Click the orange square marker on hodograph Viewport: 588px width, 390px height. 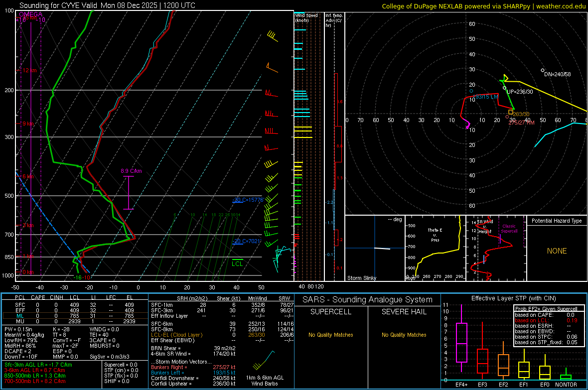pyautogui.click(x=510, y=112)
